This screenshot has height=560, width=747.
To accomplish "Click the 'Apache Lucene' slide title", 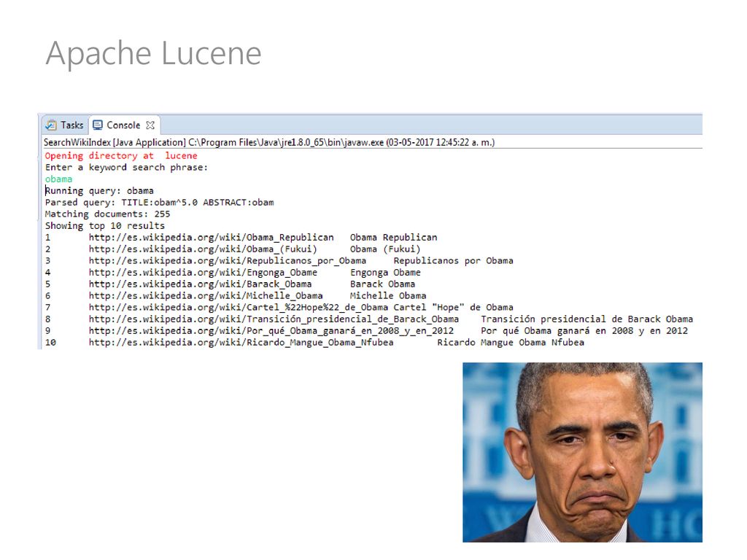I will [153, 53].
